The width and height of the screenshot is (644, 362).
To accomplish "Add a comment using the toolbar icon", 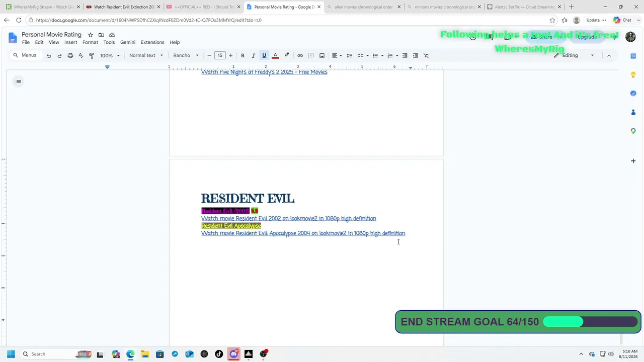I will tap(311, 55).
